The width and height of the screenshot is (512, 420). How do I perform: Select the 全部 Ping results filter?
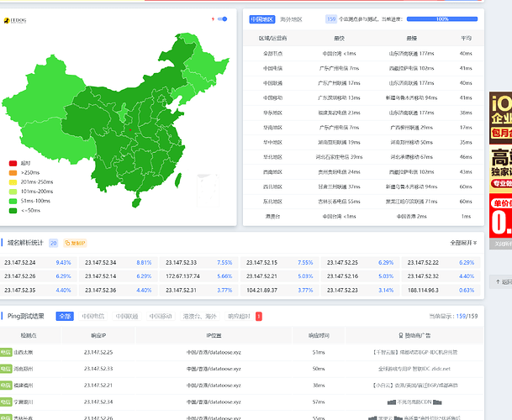pyautogui.click(x=65, y=316)
